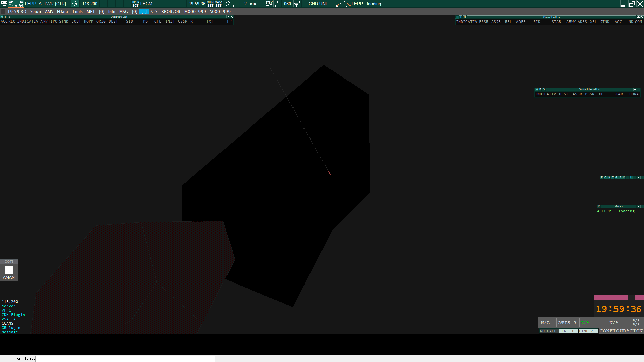Click the chat input field on 118.200

pos(125,358)
